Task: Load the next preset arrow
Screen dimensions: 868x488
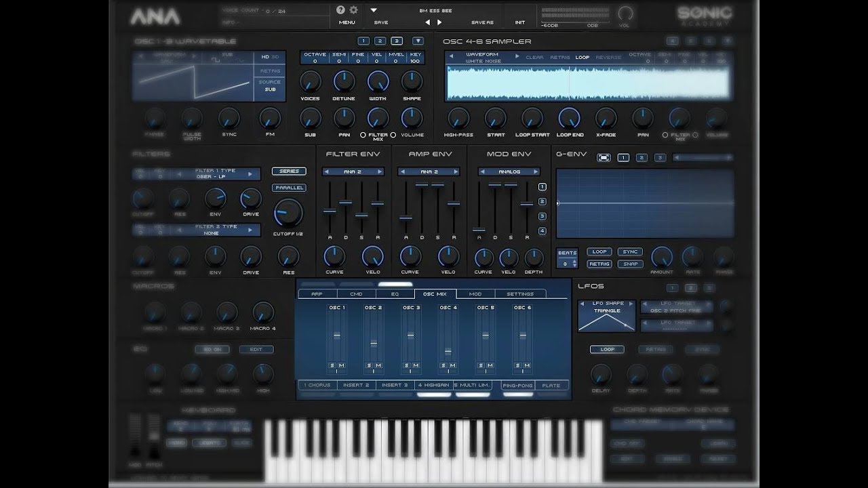Action: click(439, 22)
